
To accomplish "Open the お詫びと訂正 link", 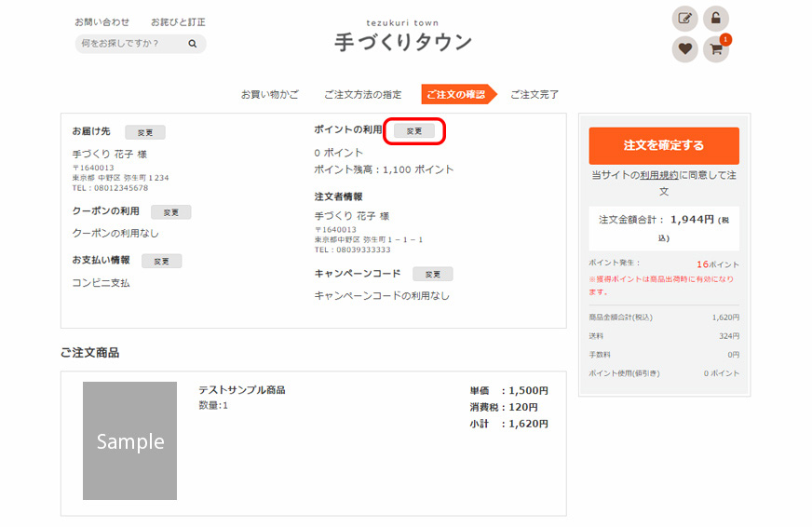I will (x=178, y=21).
